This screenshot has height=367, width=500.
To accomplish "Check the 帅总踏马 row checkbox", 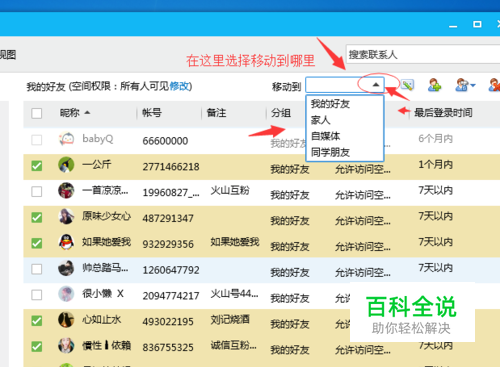I will click(37, 269).
